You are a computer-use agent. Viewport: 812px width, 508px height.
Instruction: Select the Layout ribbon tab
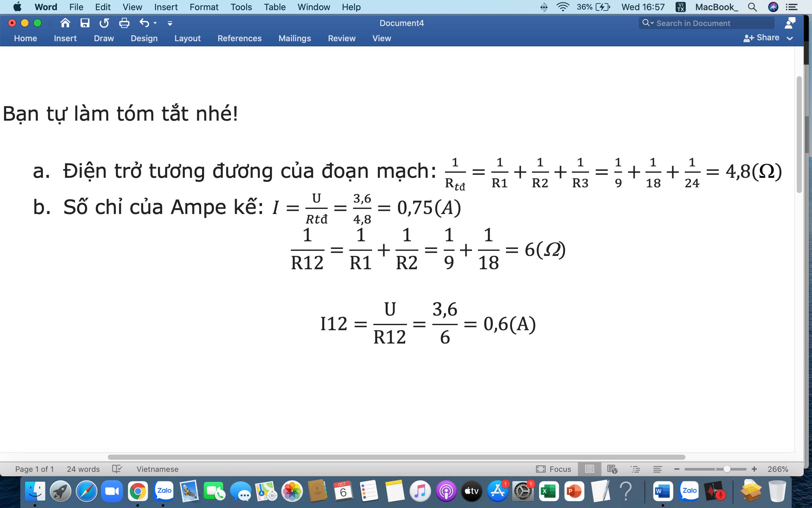point(187,38)
